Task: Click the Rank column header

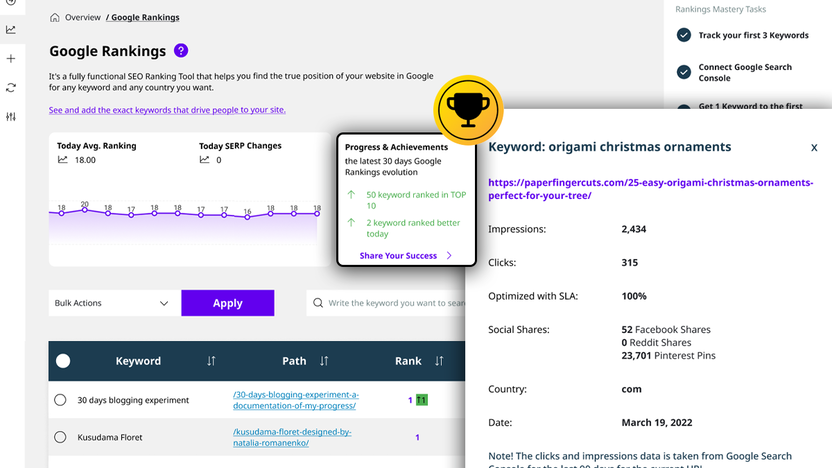Action: 408,361
